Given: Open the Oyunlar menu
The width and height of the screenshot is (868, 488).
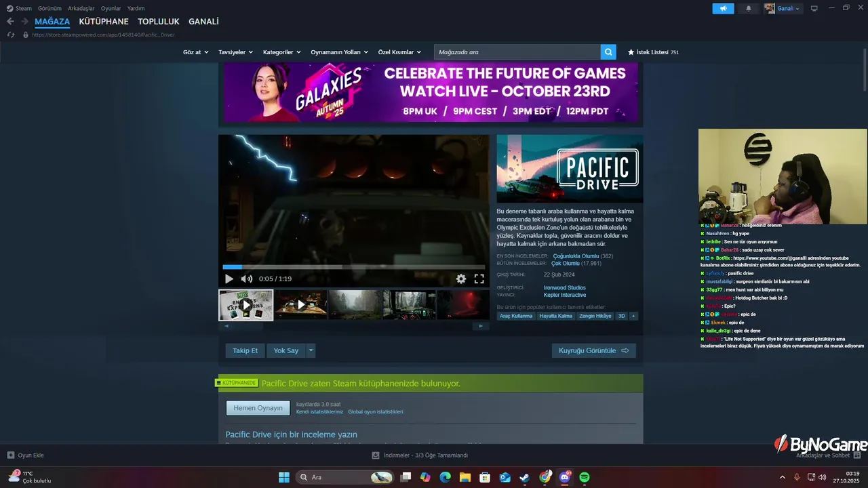Looking at the screenshot, I should click(x=111, y=8).
